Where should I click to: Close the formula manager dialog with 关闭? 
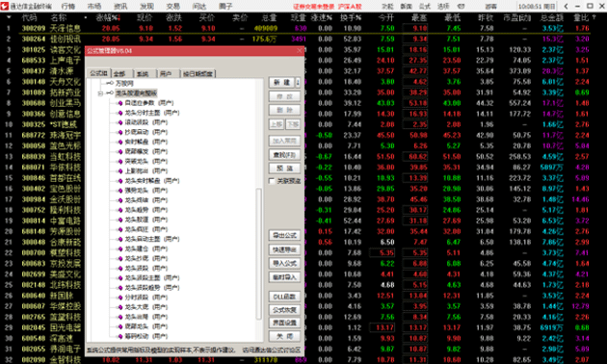pos(284,336)
